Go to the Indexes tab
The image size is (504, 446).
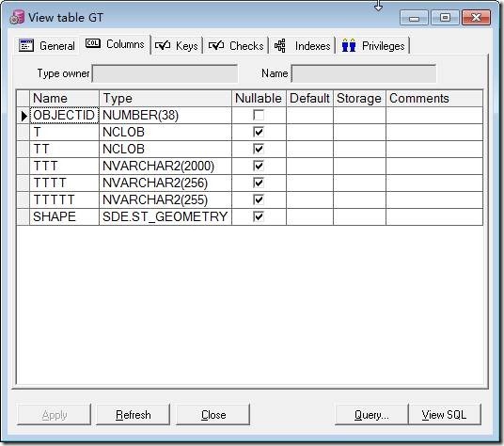(303, 46)
